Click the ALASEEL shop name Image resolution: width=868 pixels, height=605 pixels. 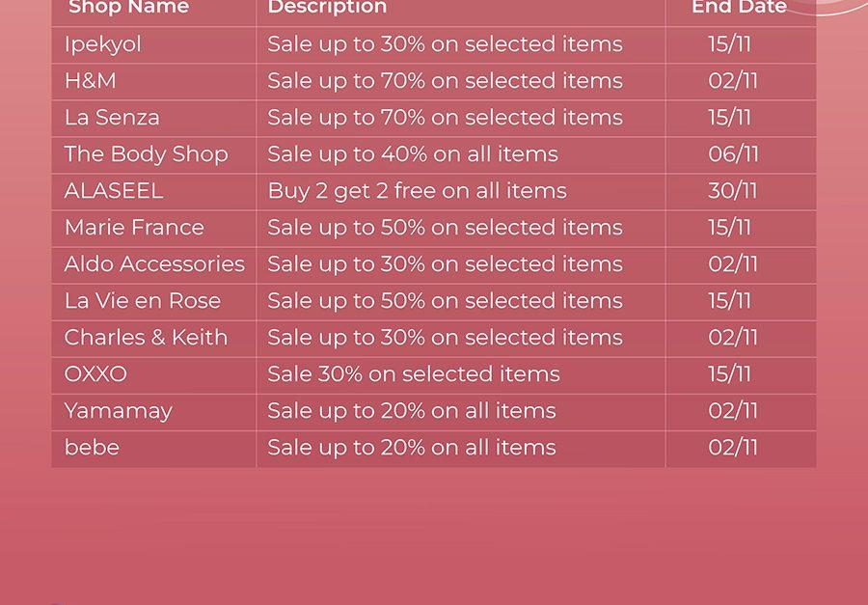coord(114,191)
